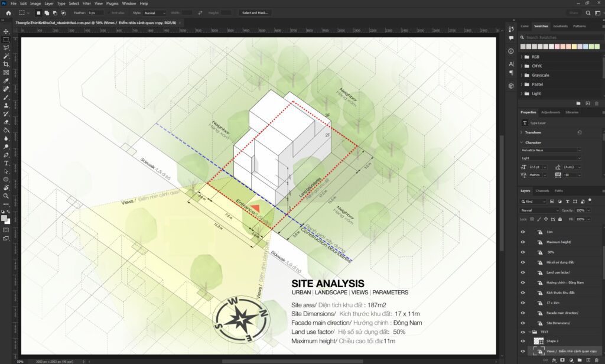Pick the Eyedropper tool

tap(6, 80)
